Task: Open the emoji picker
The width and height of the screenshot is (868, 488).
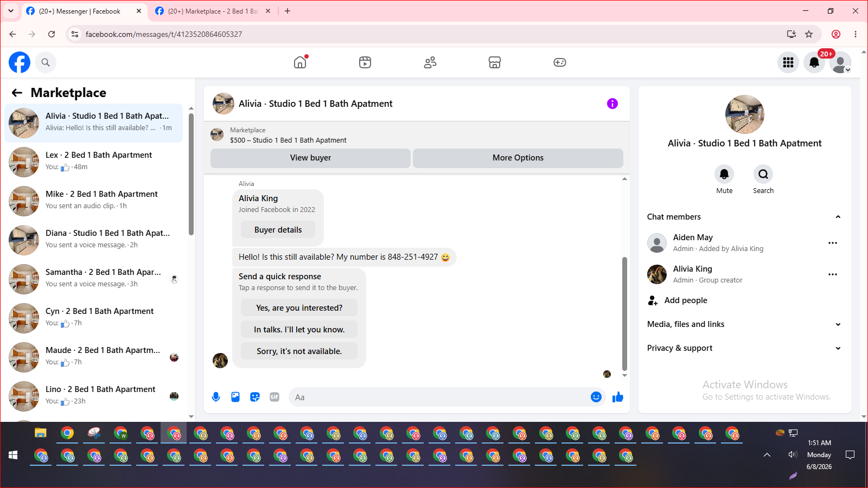Action: coord(596,397)
